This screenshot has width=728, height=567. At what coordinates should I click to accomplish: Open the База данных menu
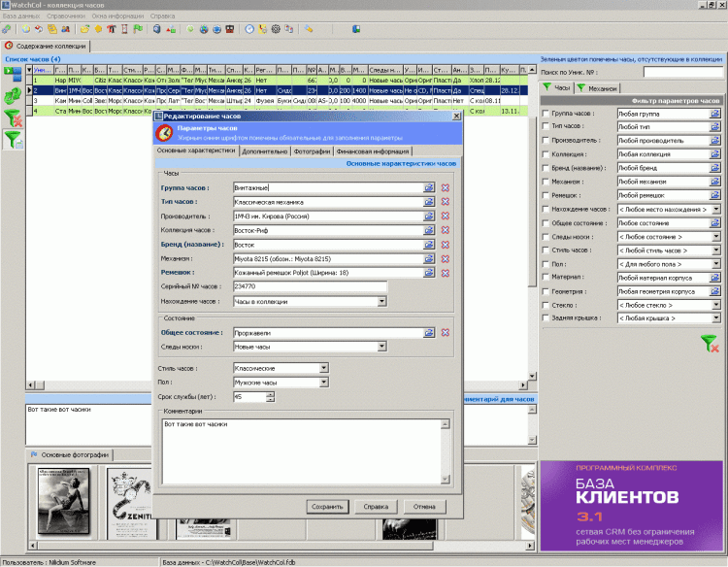click(x=21, y=16)
